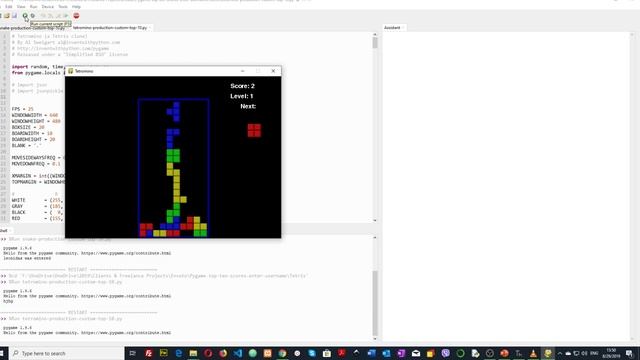This screenshot has width=640, height=360.
Task: Open VLC media player from the taskbar
Action: click(533, 353)
